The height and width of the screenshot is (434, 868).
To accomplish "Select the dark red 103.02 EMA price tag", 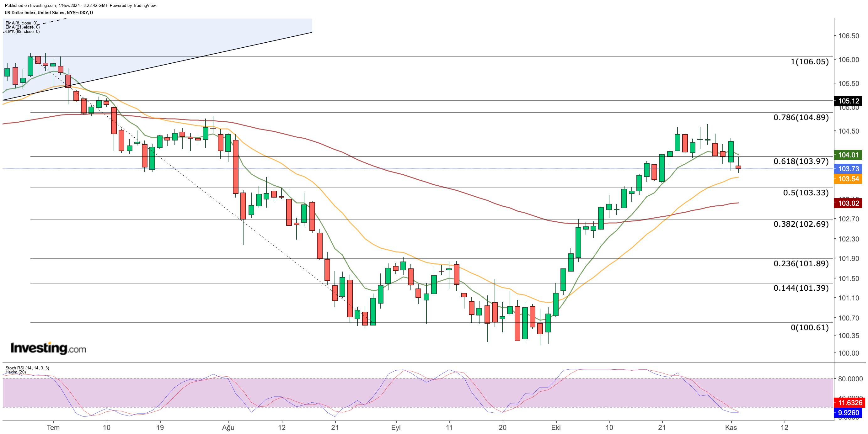I will coord(848,203).
